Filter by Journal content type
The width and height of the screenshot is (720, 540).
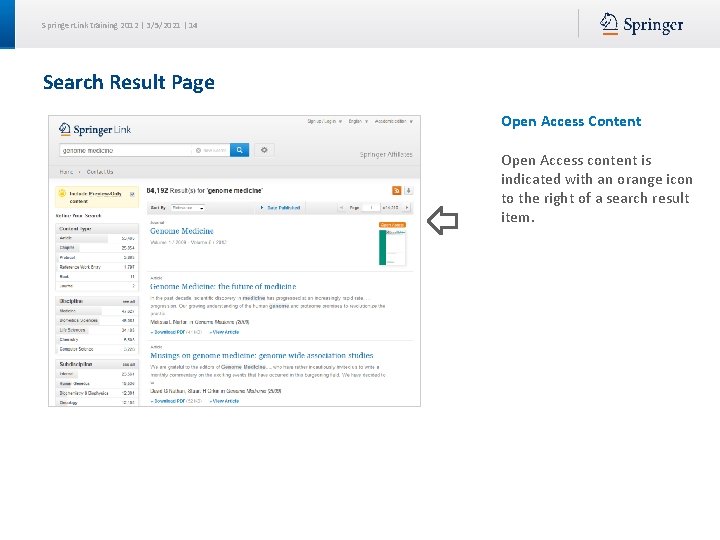pos(97,286)
